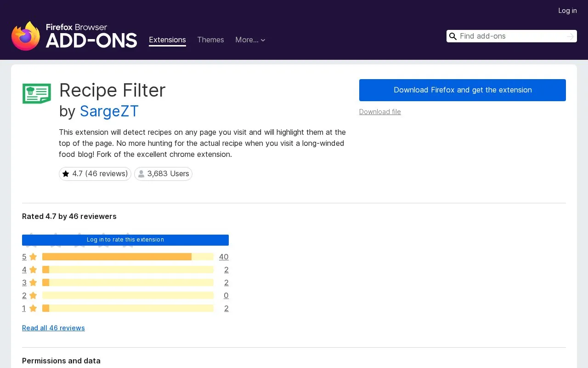The image size is (588, 368).
Task: Click the Rated 4.7 by 46 reviewers heading
Action: pyautogui.click(x=69, y=216)
